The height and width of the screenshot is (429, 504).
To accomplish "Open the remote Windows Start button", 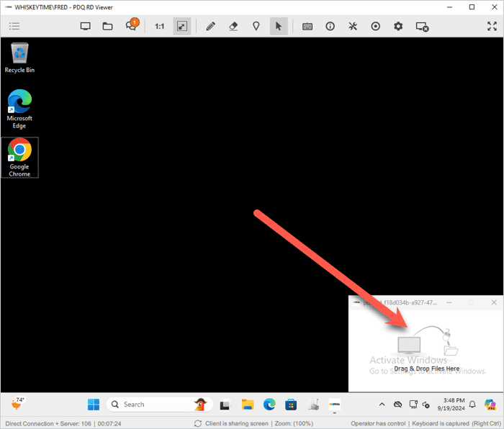I will (94, 405).
